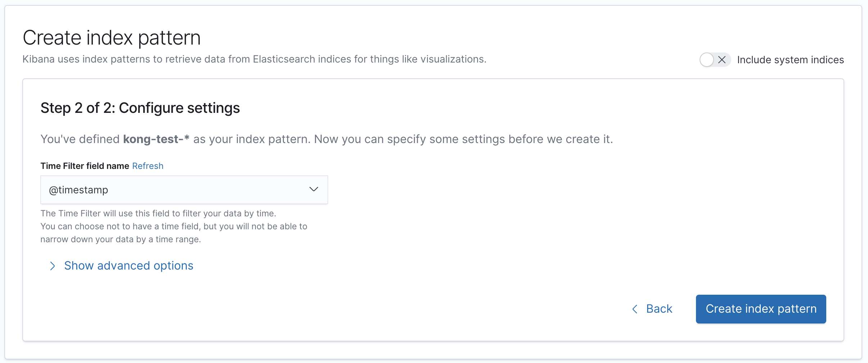Click the 'Create index pattern' page title
This screenshot has width=868, height=363.
click(112, 38)
